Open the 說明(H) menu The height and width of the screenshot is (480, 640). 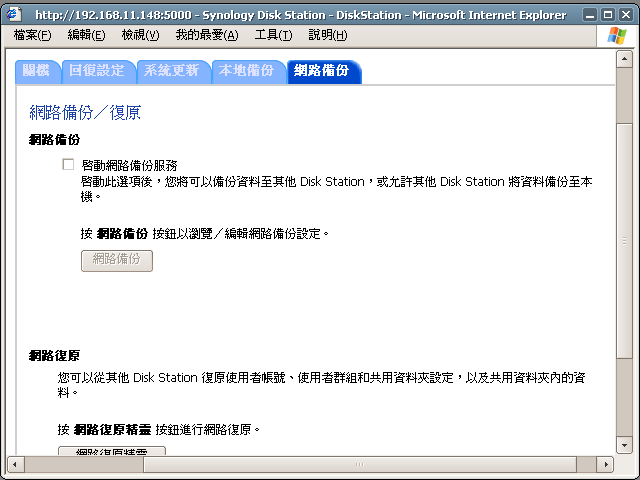coord(328,35)
